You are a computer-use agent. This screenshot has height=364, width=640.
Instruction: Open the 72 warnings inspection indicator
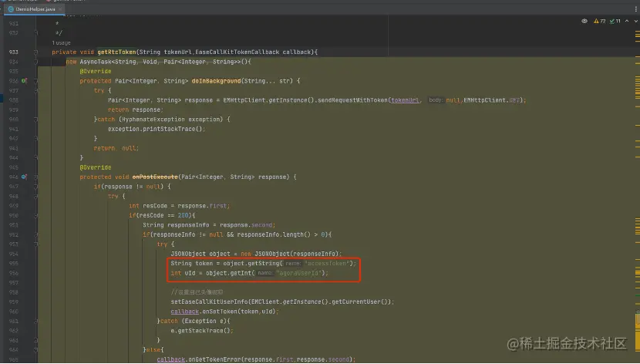click(x=600, y=22)
